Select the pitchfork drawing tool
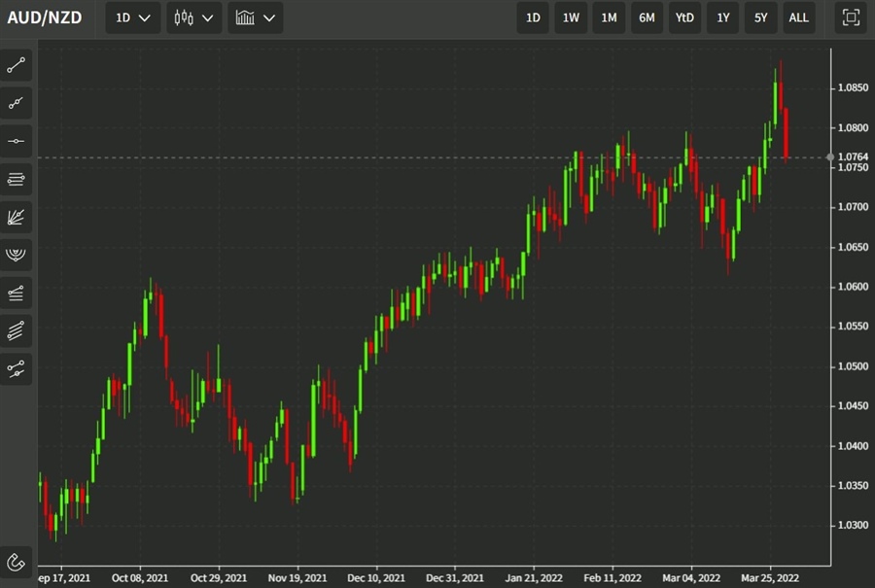 click(16, 368)
